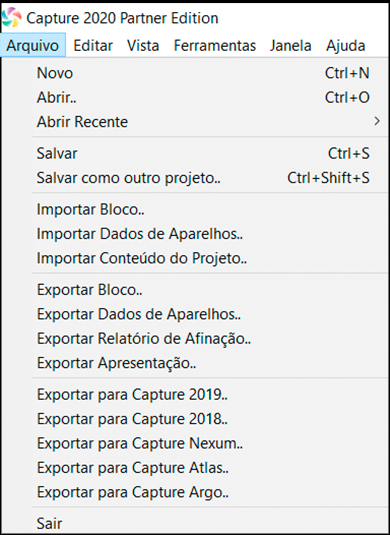Open the Vista menu
The width and height of the screenshot is (390, 535).
click(143, 45)
